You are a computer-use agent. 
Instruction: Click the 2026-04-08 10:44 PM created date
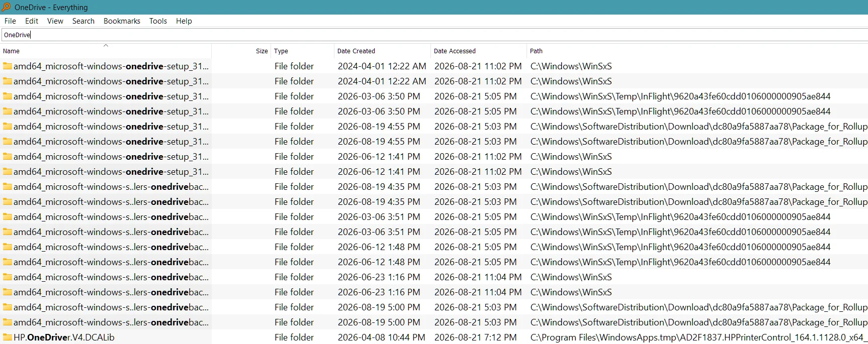382,337
